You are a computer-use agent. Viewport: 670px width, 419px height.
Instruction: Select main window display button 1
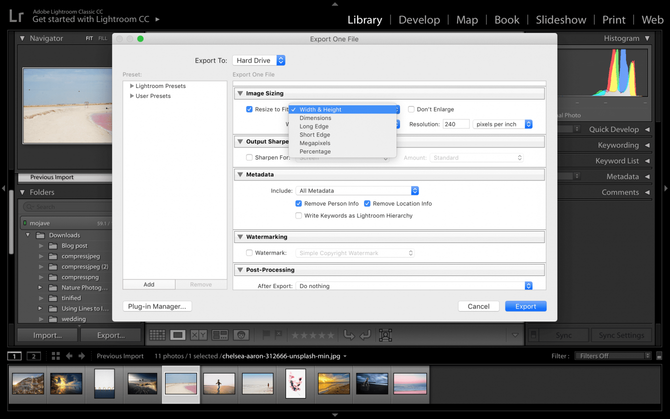[14, 356]
